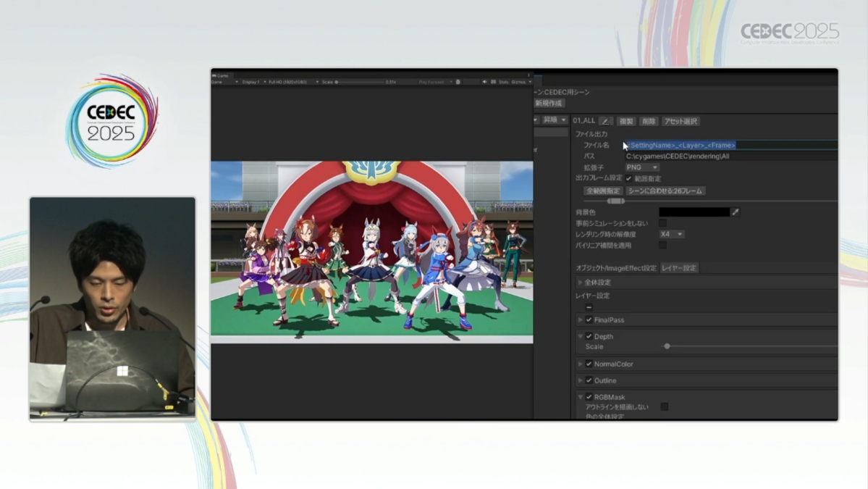Image resolution: width=868 pixels, height=489 pixels.
Task: Click the keyboard shortcuts icon next to Stats
Action: click(493, 82)
